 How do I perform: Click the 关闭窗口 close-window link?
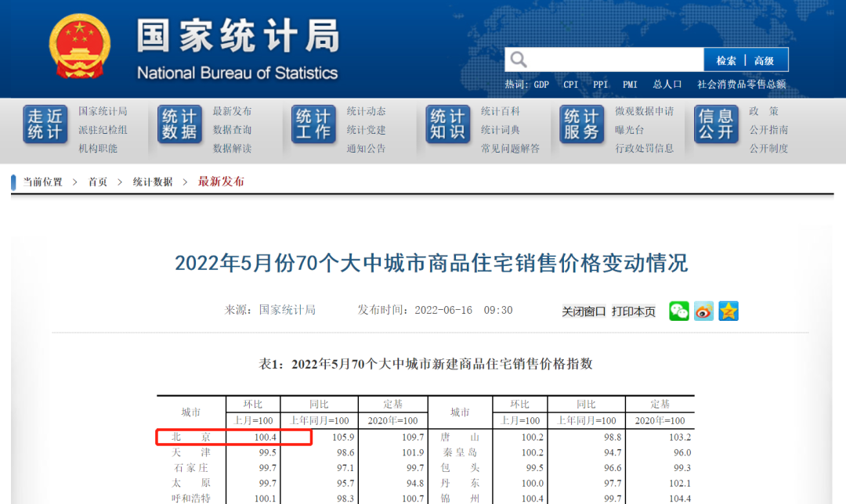tap(582, 311)
